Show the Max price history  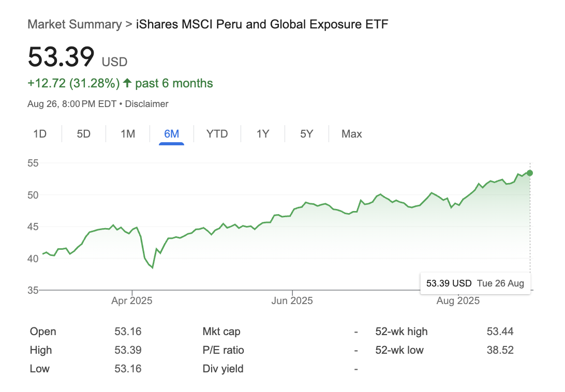352,134
